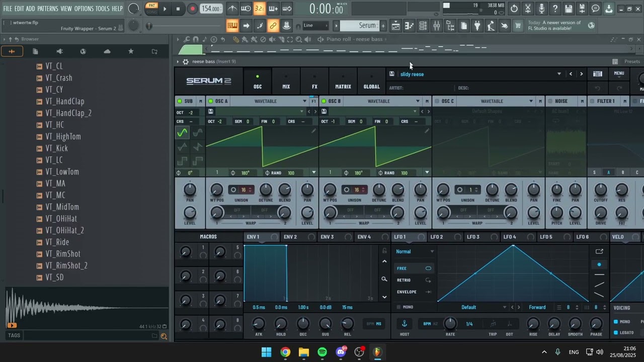Adjust the FILTER 1 CUTOFF knob
Image resolution: width=644 pixels, height=362 pixels.
(x=601, y=190)
